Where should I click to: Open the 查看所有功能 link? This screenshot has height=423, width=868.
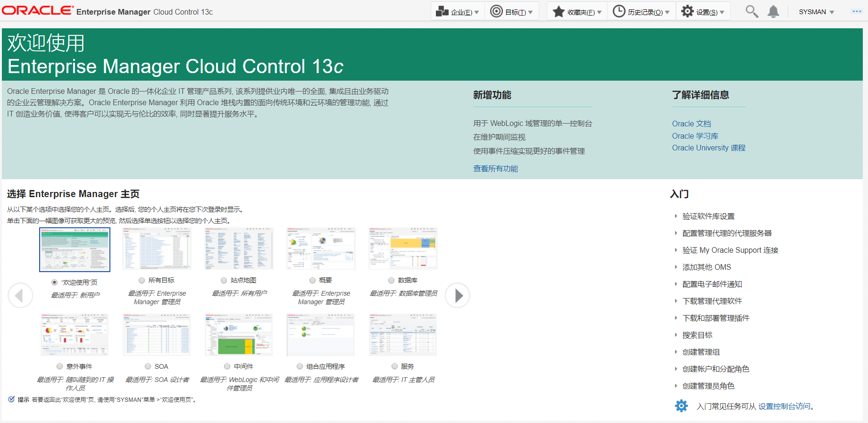tap(495, 168)
